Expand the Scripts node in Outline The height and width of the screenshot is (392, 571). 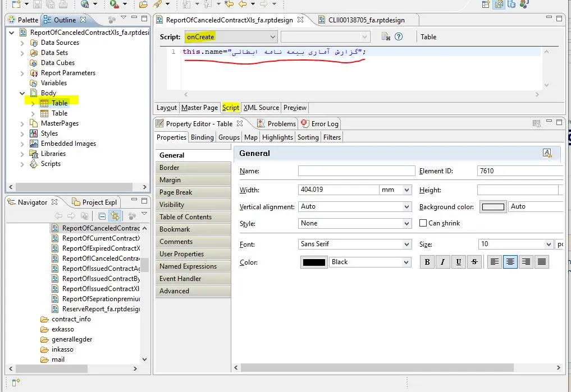point(22,164)
